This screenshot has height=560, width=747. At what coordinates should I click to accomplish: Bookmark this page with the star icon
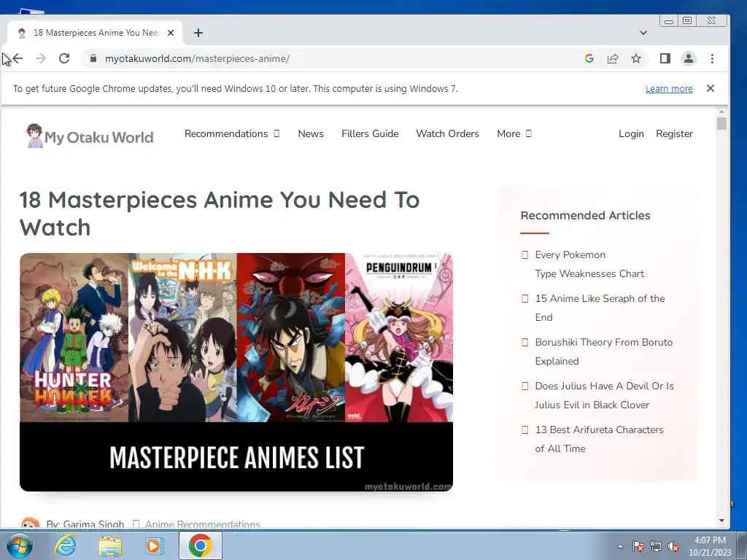636,58
